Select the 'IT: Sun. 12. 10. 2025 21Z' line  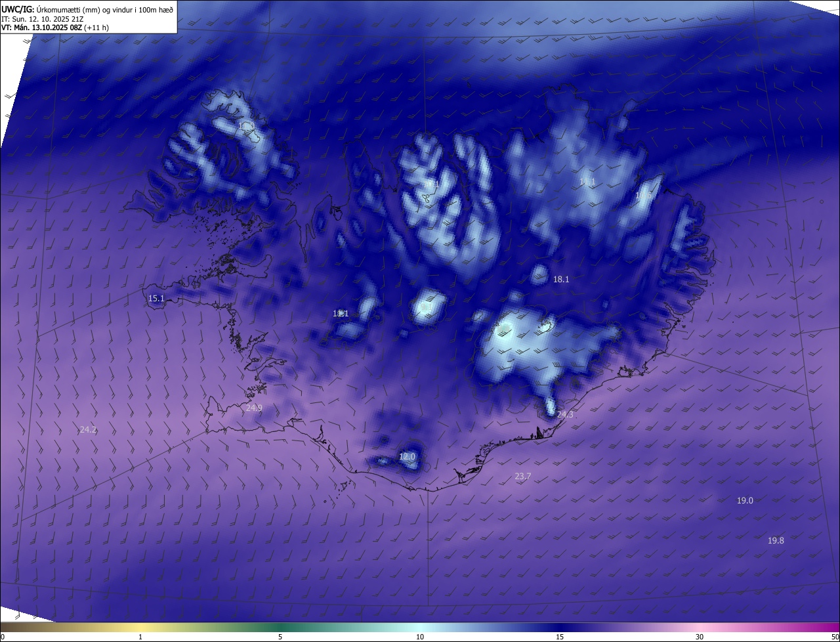(x=43, y=19)
